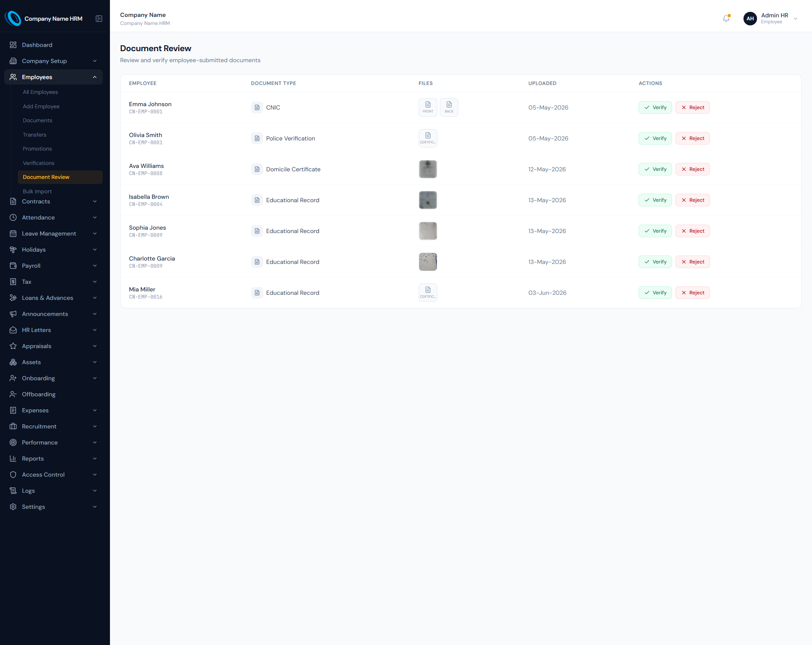Click the DOCUMENT TYPE column header
The height and width of the screenshot is (645, 812).
(273, 83)
